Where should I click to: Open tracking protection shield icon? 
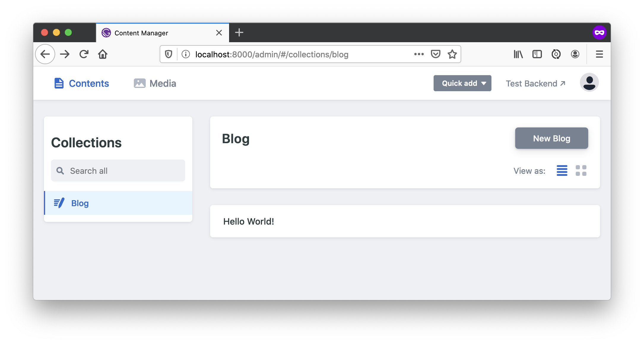point(169,54)
